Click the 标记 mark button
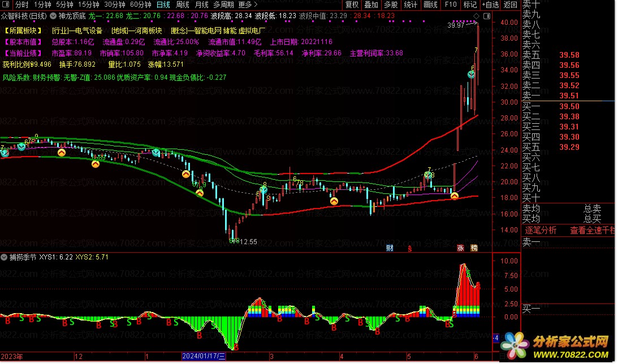Screen dimensions: 618x364 (x=470, y=5)
